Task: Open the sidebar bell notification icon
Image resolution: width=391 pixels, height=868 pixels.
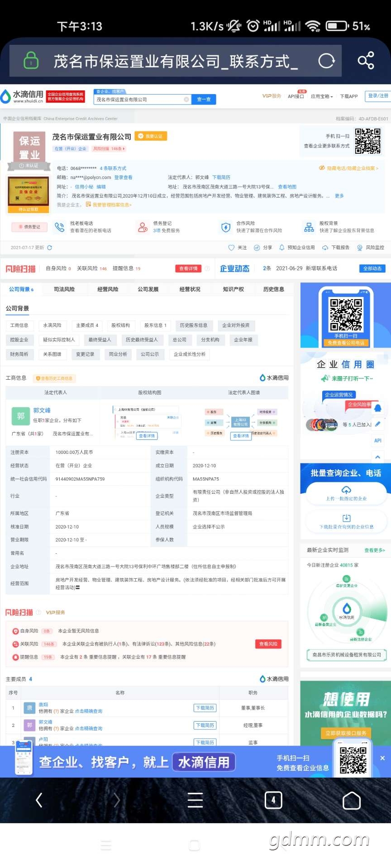Action: point(378,408)
